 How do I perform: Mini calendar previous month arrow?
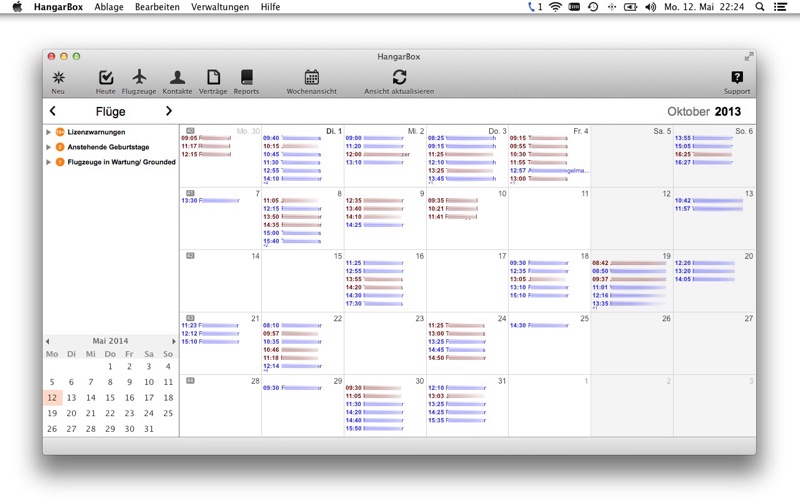47,341
